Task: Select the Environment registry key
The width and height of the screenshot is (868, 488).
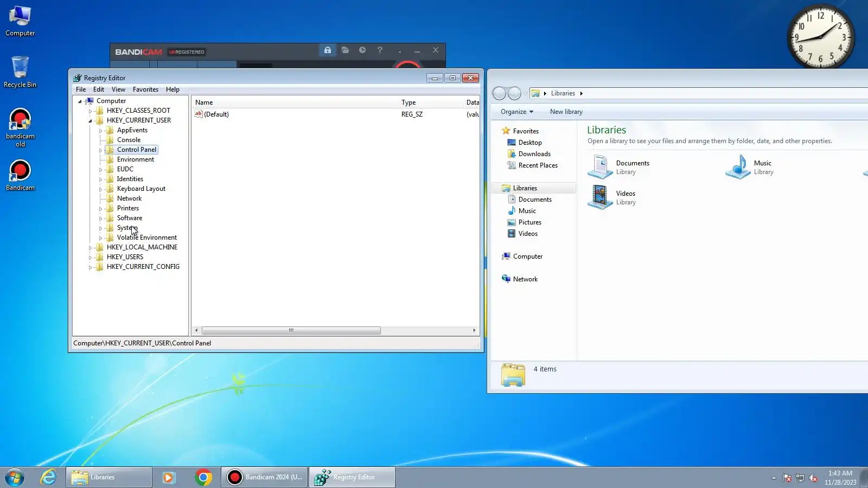Action: point(136,159)
